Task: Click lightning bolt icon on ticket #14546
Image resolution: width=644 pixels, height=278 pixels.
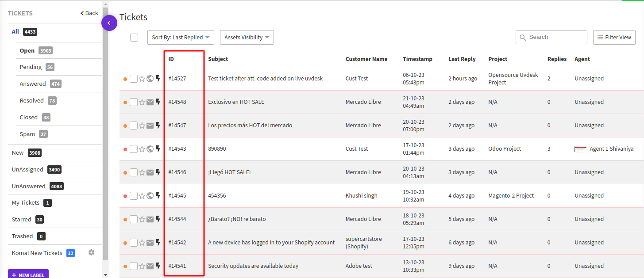Action: (158, 172)
